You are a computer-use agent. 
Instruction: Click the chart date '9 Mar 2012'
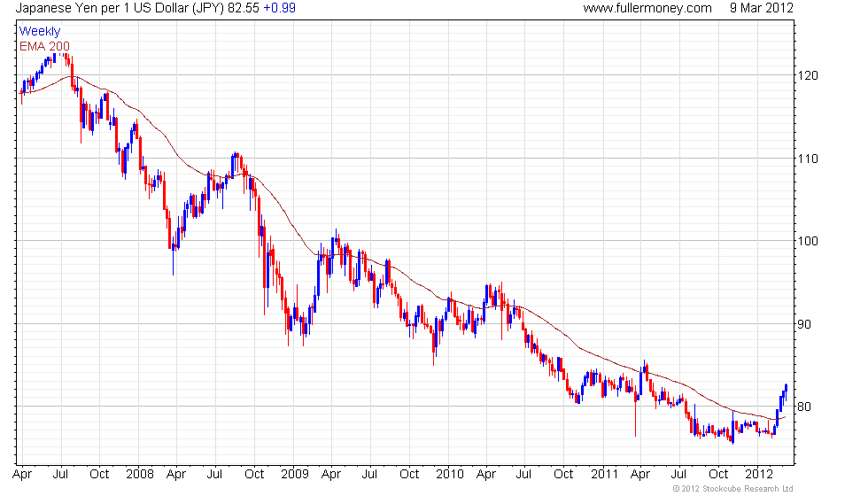pyautogui.click(x=761, y=8)
